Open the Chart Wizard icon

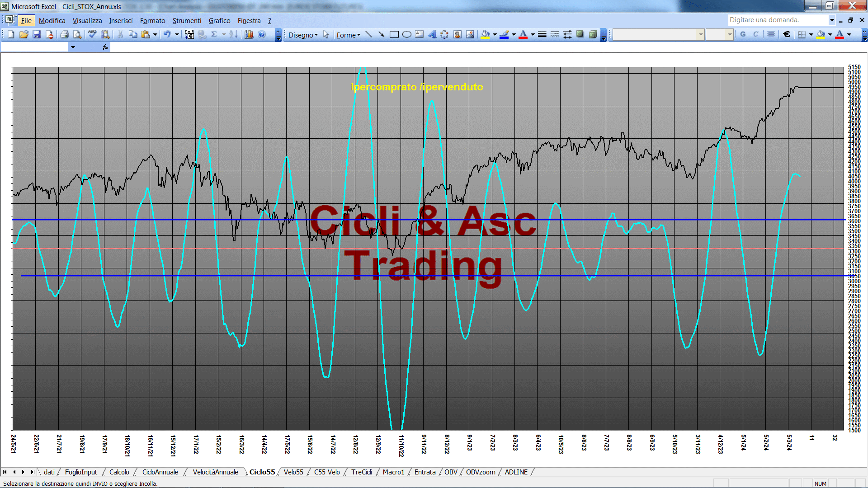[x=249, y=35]
